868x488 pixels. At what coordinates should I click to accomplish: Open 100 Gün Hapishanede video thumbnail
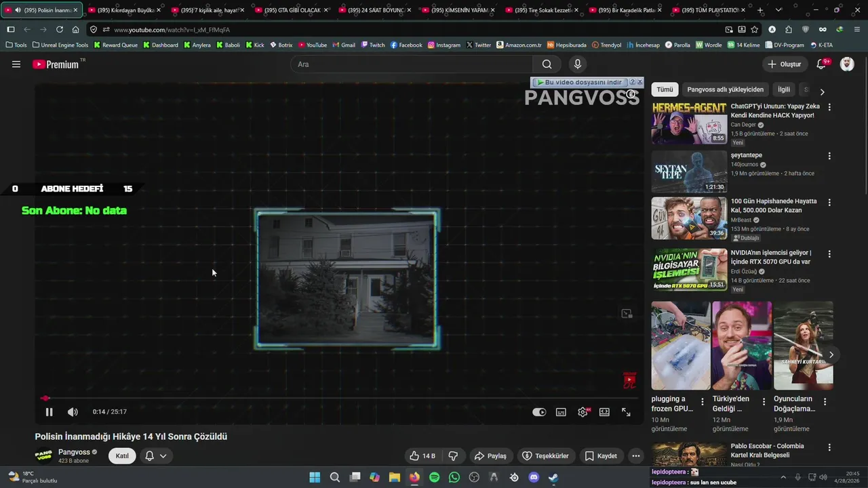click(x=689, y=218)
